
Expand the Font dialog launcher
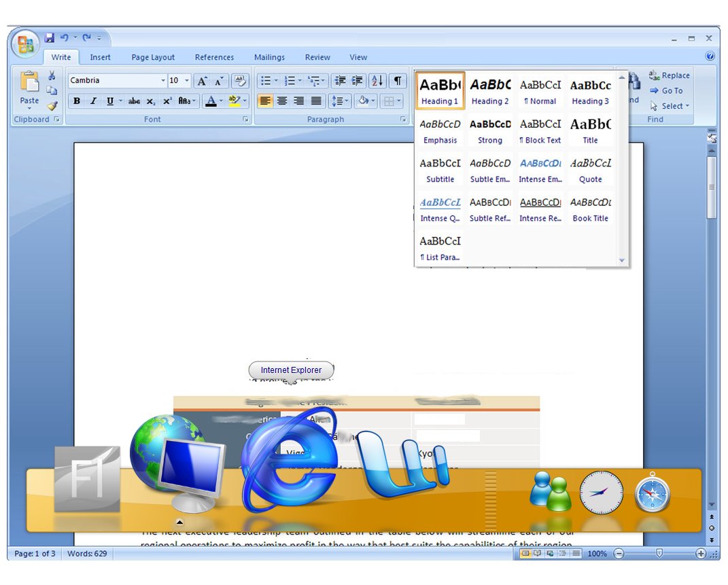click(x=245, y=120)
